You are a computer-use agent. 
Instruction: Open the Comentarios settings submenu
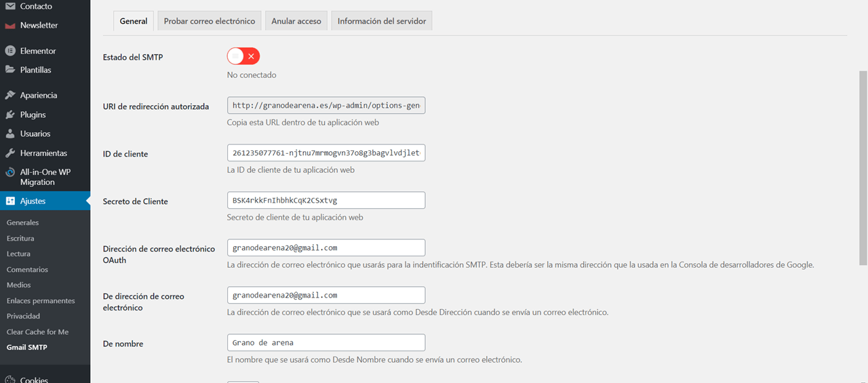(27, 269)
